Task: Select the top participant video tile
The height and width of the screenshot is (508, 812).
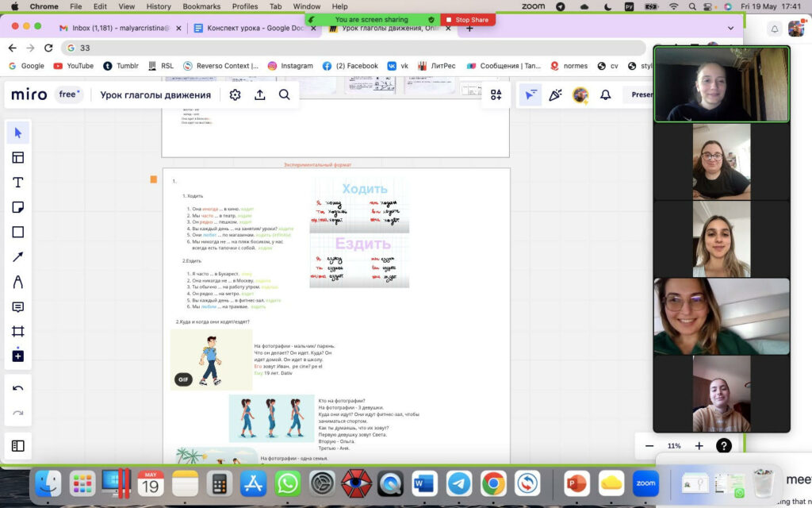Action: click(722, 84)
